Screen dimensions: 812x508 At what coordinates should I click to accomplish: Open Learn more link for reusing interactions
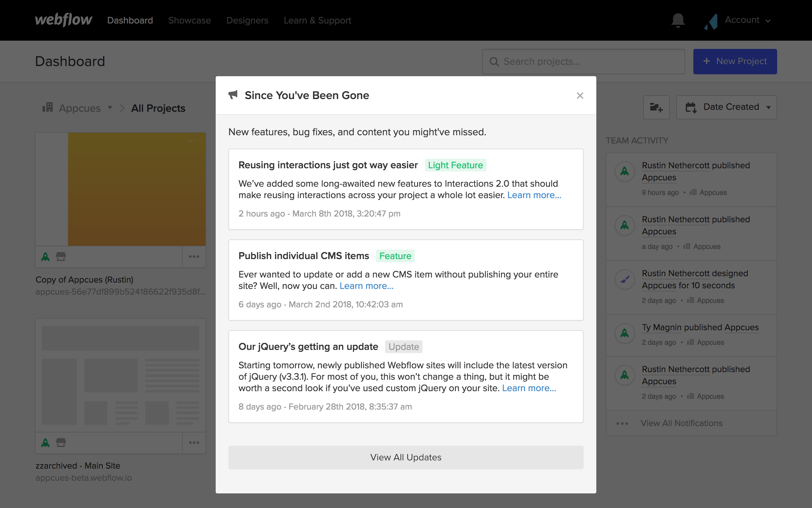[x=534, y=195]
